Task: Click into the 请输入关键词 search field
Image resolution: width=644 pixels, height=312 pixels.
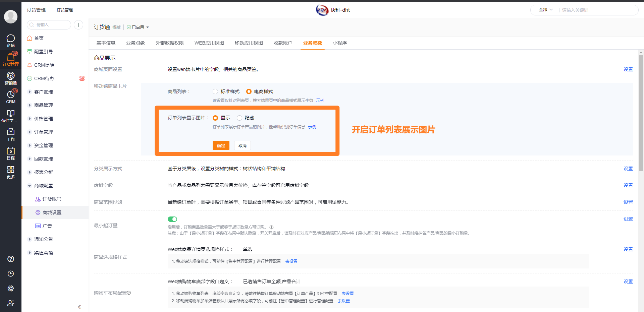Action: pos(599,10)
